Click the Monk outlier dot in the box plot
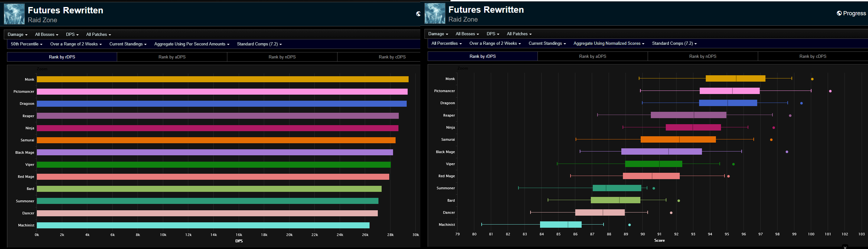The image size is (868, 249). [812, 79]
